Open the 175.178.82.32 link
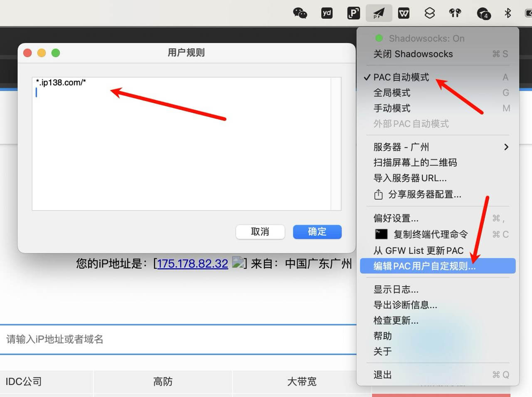 coord(192,263)
